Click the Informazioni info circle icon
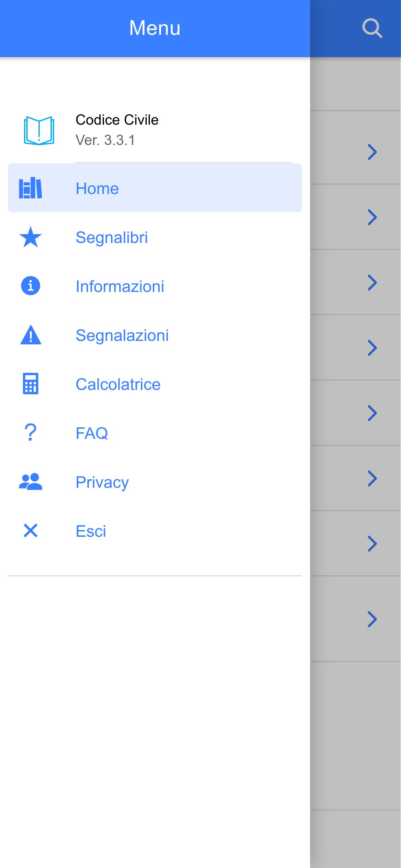The height and width of the screenshot is (868, 401). click(30, 286)
